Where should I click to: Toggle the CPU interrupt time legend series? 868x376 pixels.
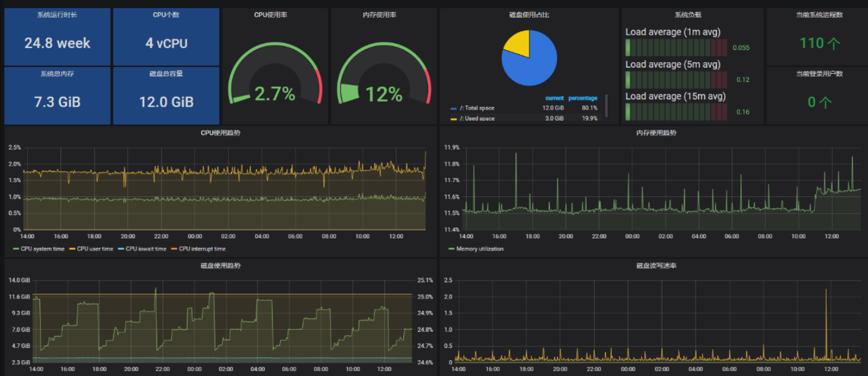tap(198, 249)
